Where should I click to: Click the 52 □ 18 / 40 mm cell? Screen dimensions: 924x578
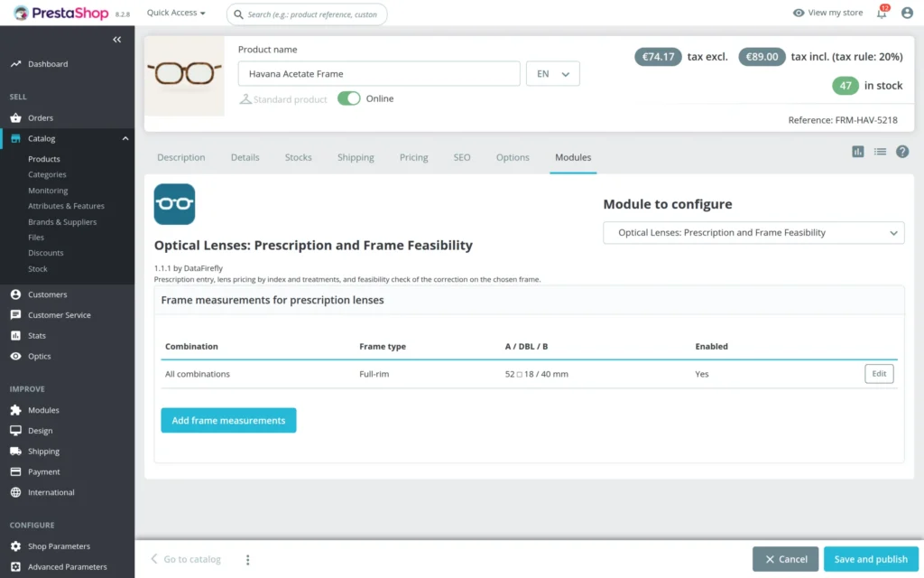(x=536, y=374)
